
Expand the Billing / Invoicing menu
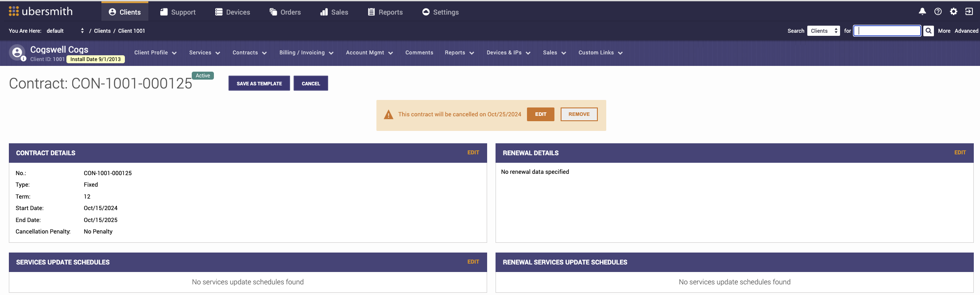point(306,53)
